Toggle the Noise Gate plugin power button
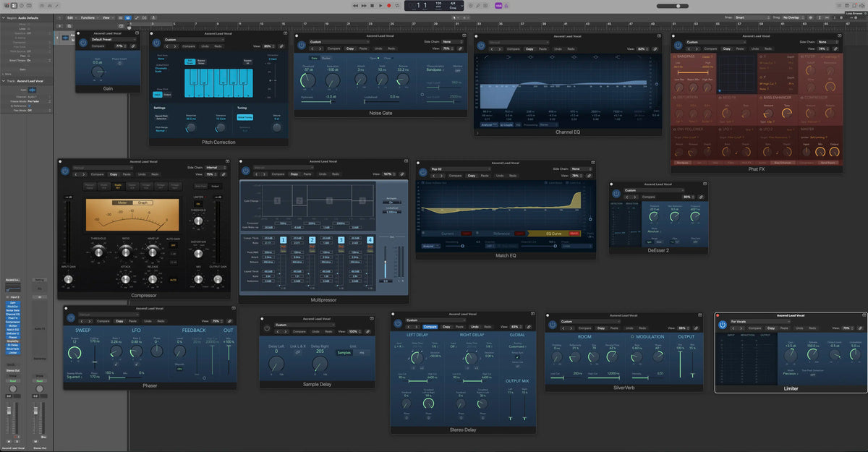Viewport: 868px width, 452px height. [302, 45]
